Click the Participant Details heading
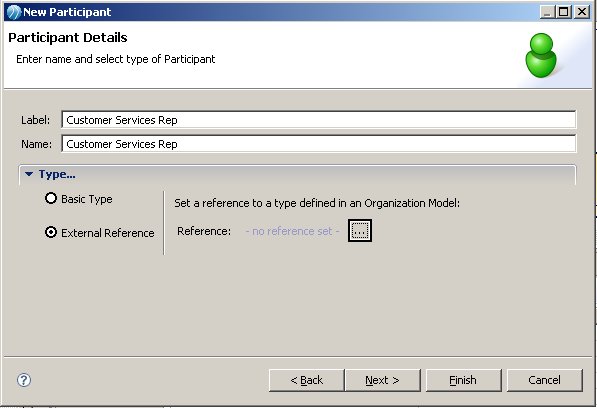This screenshot has height=408, width=597. point(68,38)
